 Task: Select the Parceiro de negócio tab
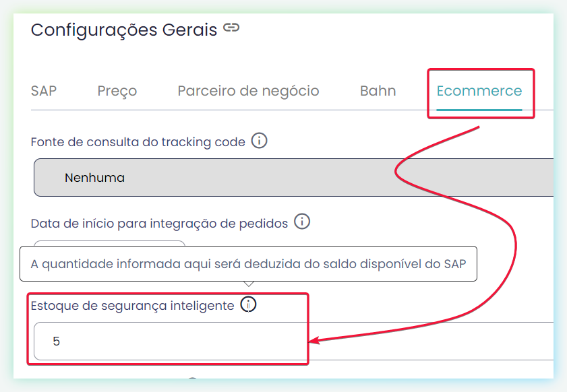(x=248, y=91)
